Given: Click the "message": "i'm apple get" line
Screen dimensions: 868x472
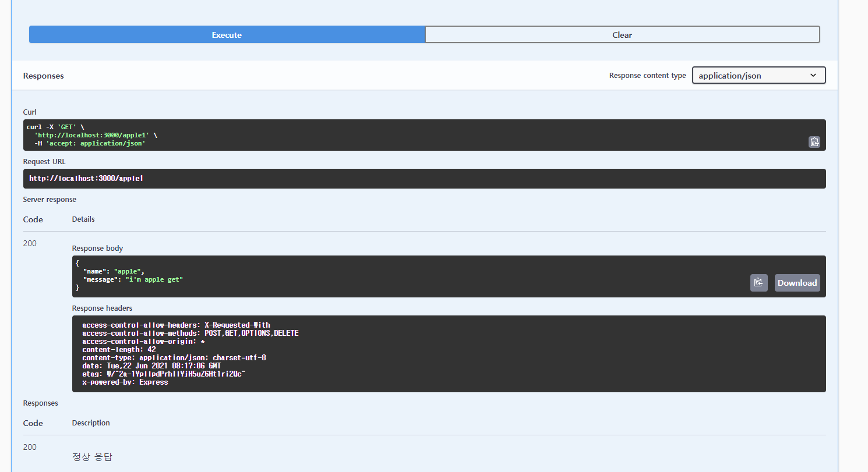Looking at the screenshot, I should (x=133, y=279).
